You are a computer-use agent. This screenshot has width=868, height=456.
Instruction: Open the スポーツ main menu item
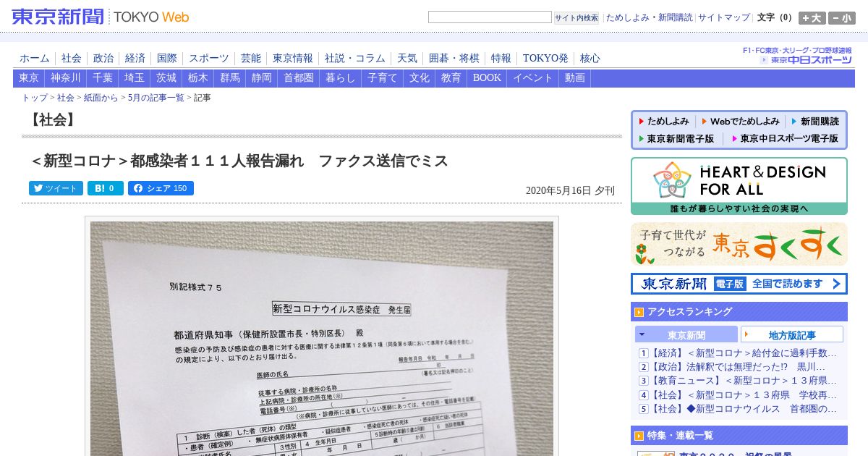click(209, 59)
